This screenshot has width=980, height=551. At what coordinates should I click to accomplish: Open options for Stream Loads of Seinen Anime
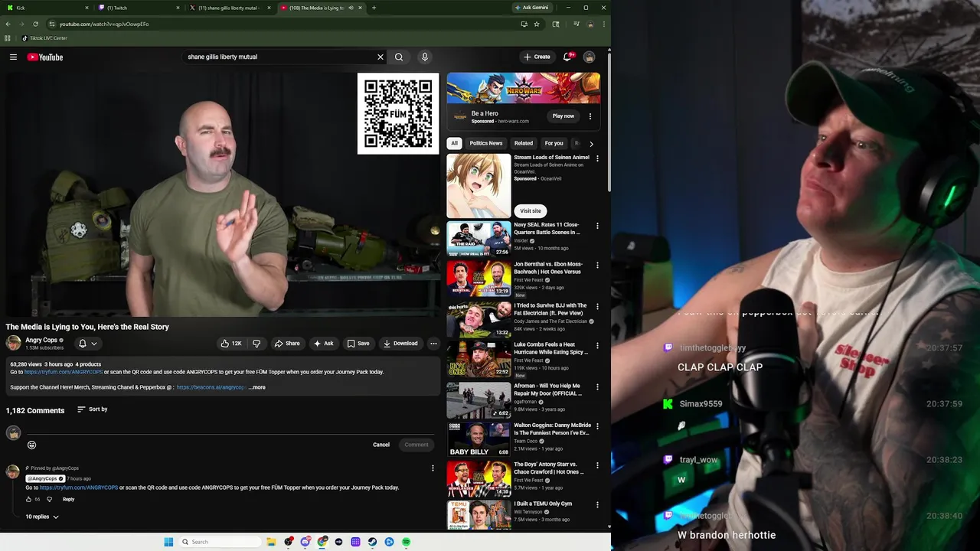click(x=597, y=158)
